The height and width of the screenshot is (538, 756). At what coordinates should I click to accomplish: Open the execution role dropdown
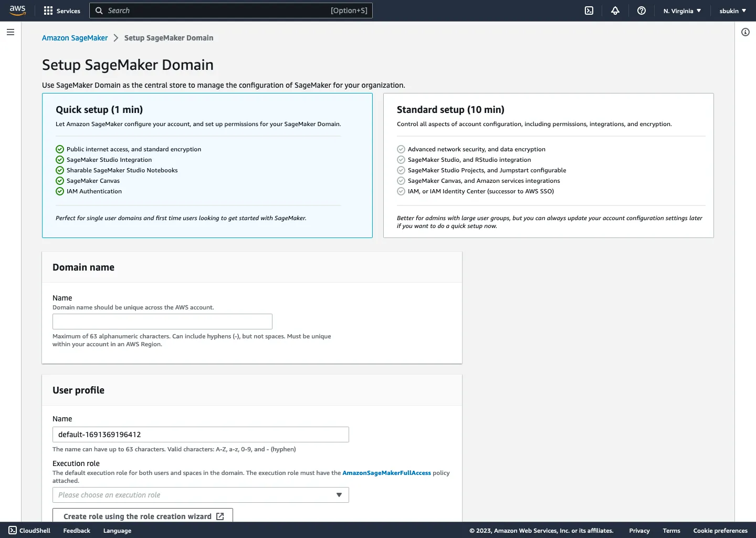coord(201,495)
